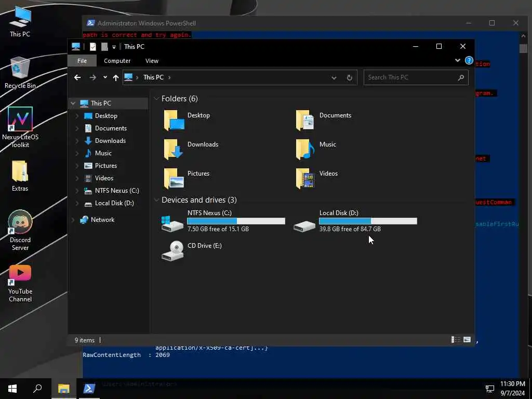Refresh the This PC view
The height and width of the screenshot is (399, 532).
(350, 78)
